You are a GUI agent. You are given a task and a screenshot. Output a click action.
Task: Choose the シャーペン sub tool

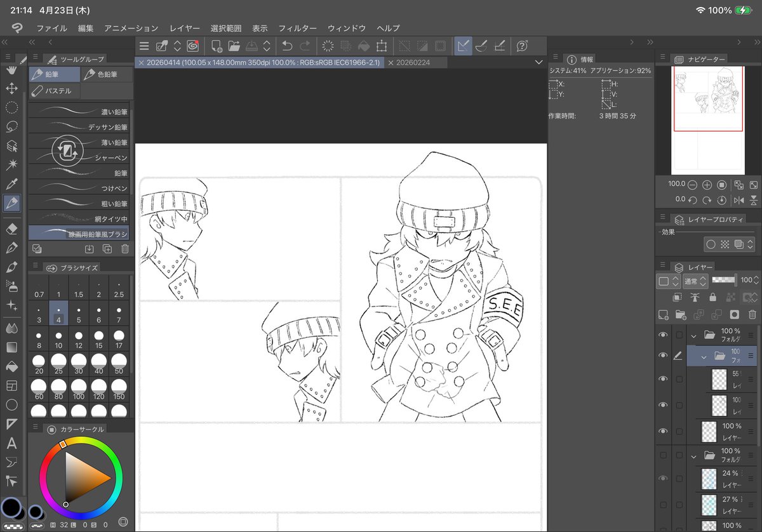[x=79, y=157]
